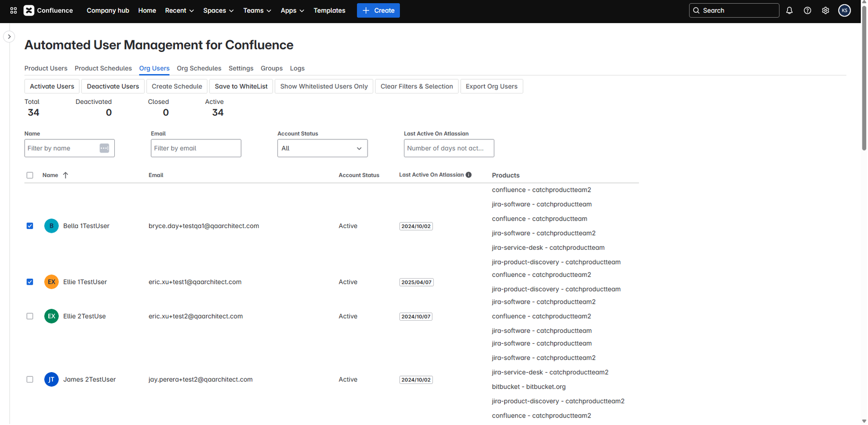Click the Account Status column header
The width and height of the screenshot is (868, 425).
click(x=359, y=175)
